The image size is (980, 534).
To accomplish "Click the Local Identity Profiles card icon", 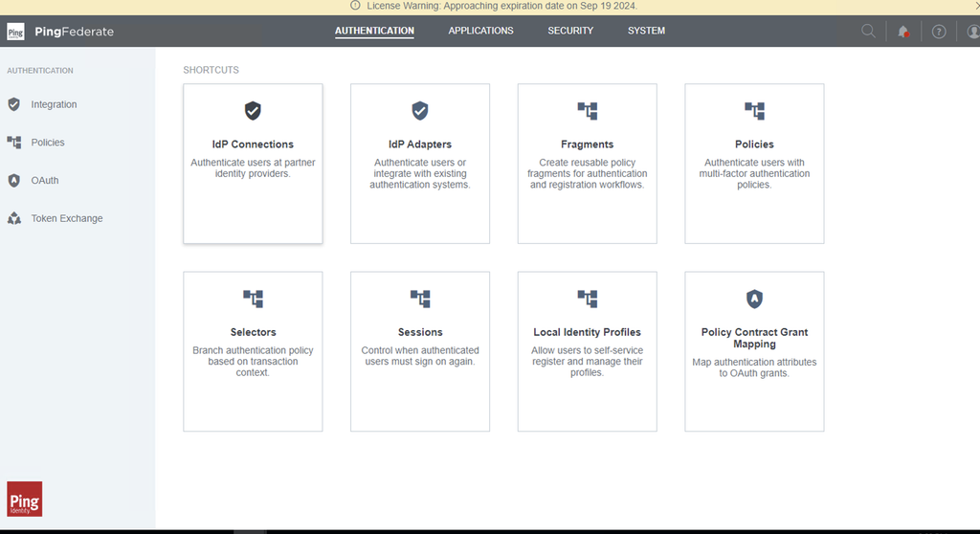I will tap(588, 299).
